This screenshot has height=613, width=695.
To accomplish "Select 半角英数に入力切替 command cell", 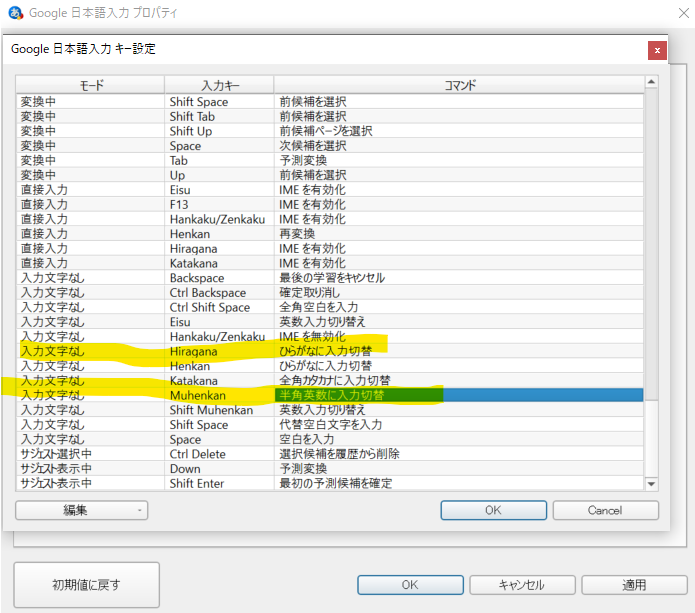I will pos(459,395).
